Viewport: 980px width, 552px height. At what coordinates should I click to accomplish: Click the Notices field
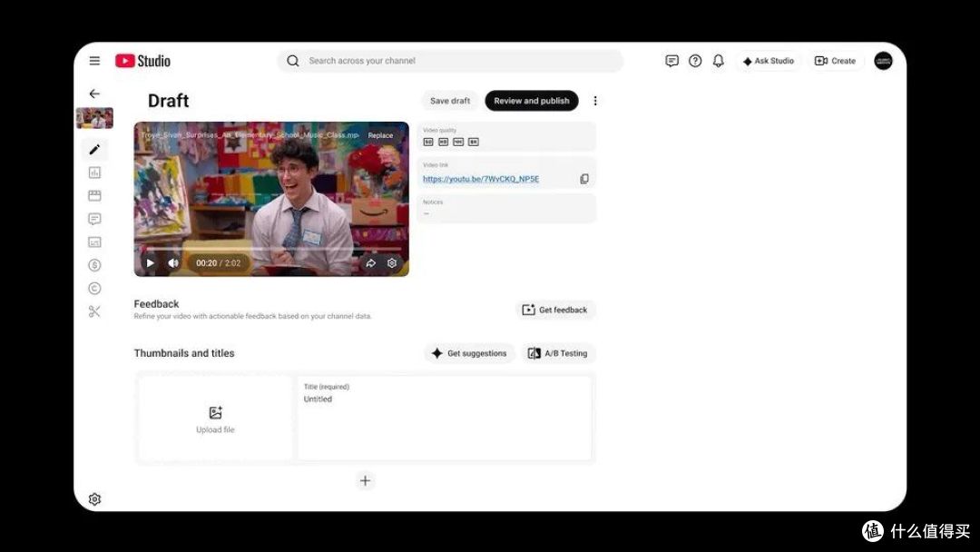(506, 208)
